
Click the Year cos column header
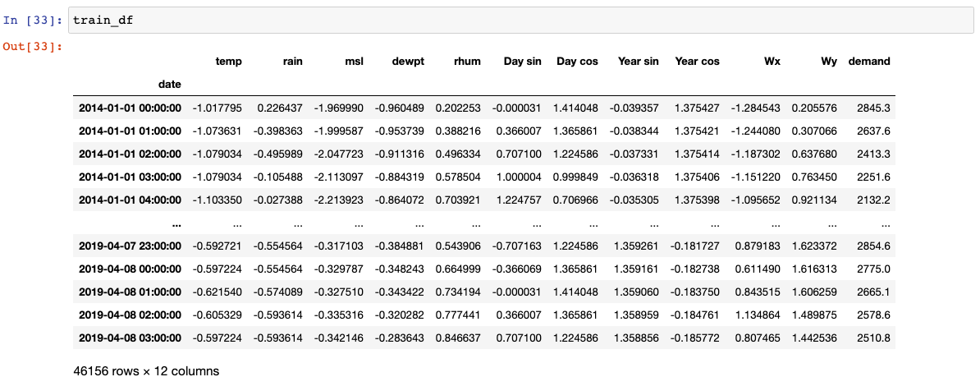tap(697, 62)
